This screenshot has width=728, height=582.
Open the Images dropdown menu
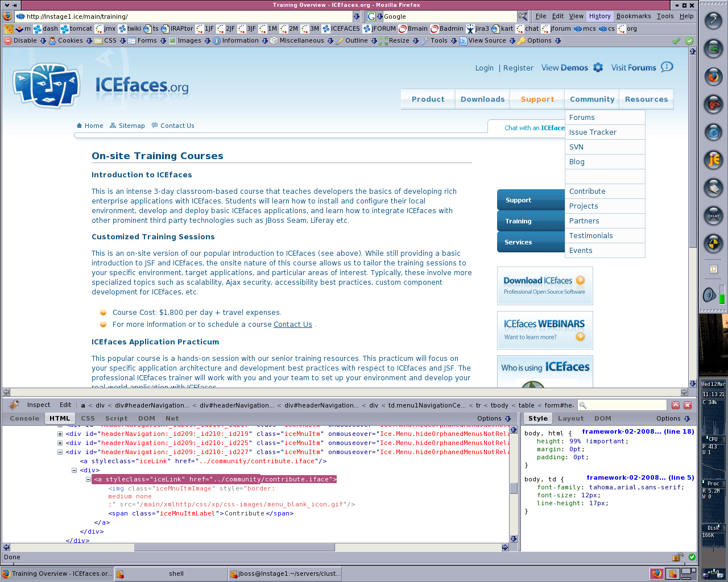click(x=189, y=41)
